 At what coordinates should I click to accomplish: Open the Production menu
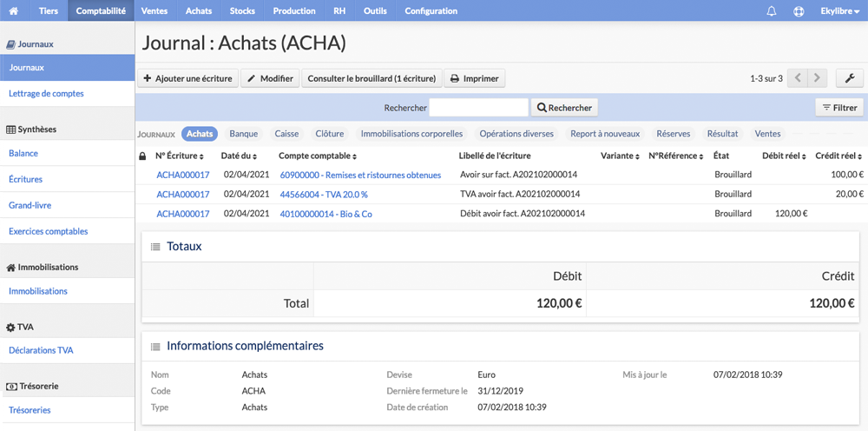pos(294,11)
